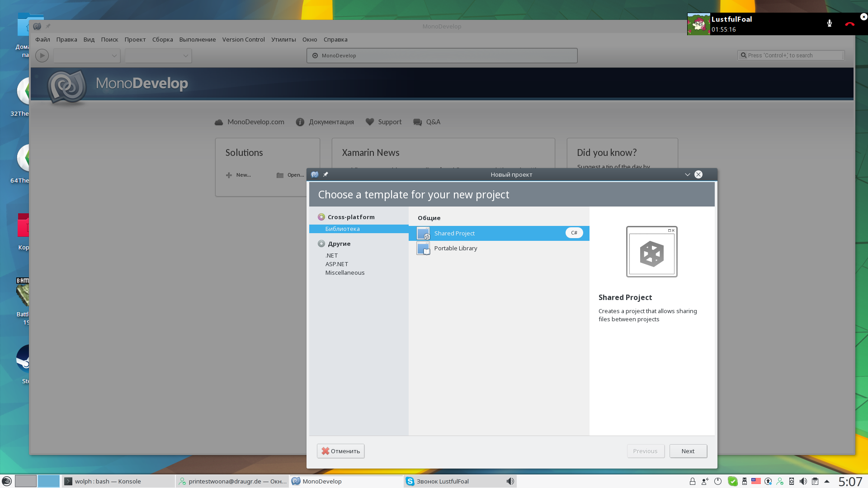Click the MonoDevelop icon in the dialog titlebar
868x488 pixels.
(315, 174)
